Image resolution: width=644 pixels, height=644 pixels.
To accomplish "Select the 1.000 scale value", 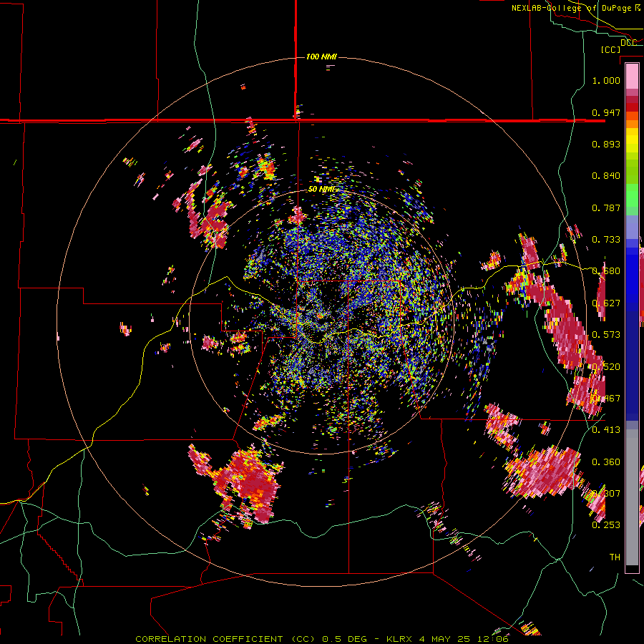I will click(x=606, y=80).
